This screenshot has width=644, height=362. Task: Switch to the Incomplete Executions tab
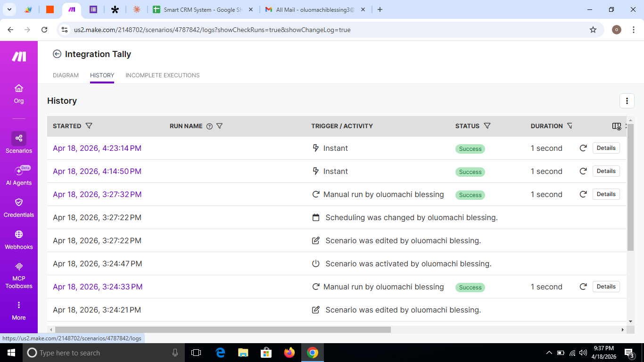point(162,75)
